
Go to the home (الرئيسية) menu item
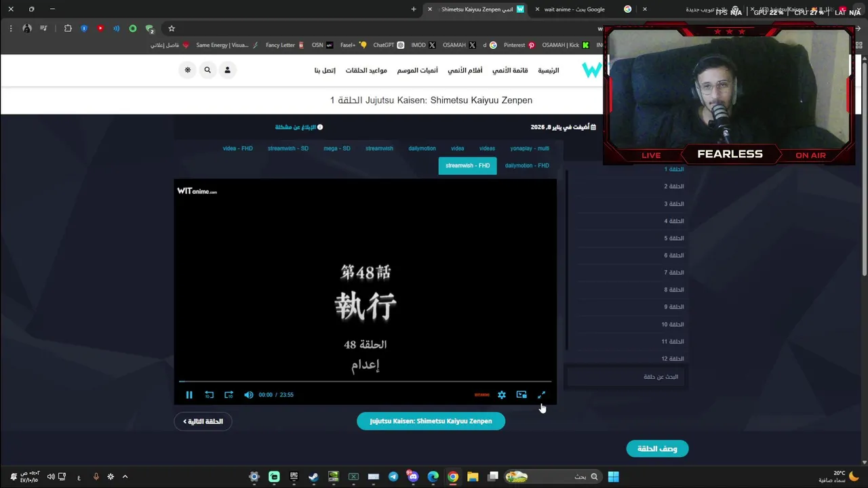point(549,70)
